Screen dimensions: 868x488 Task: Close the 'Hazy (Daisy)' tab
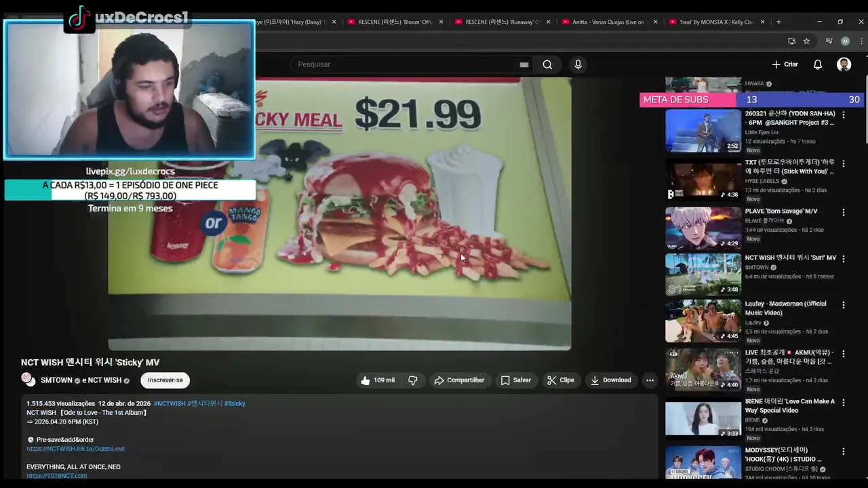click(x=334, y=22)
